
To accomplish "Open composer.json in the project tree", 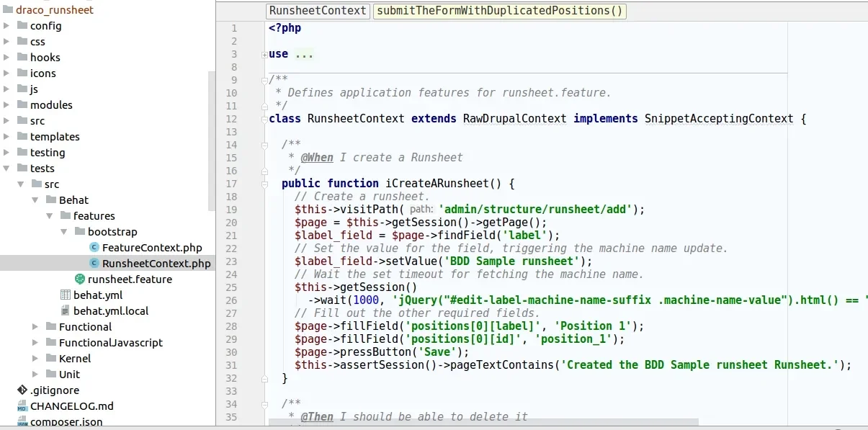I will click(66, 421).
